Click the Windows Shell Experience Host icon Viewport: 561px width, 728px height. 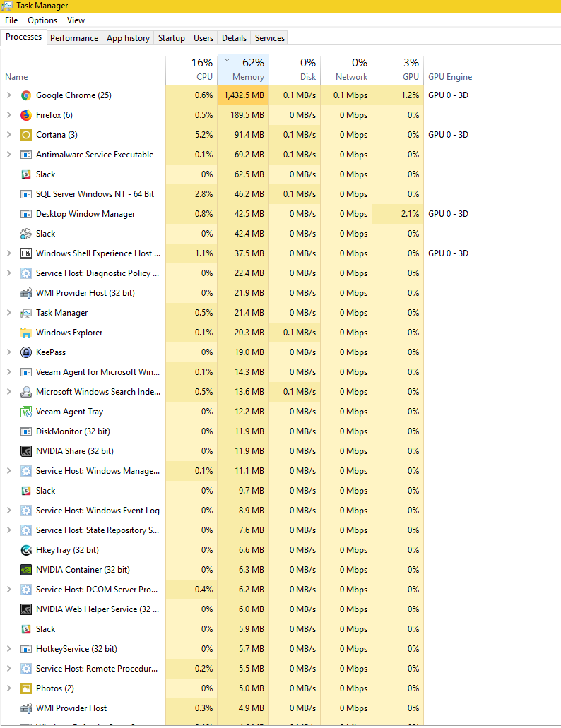click(26, 253)
